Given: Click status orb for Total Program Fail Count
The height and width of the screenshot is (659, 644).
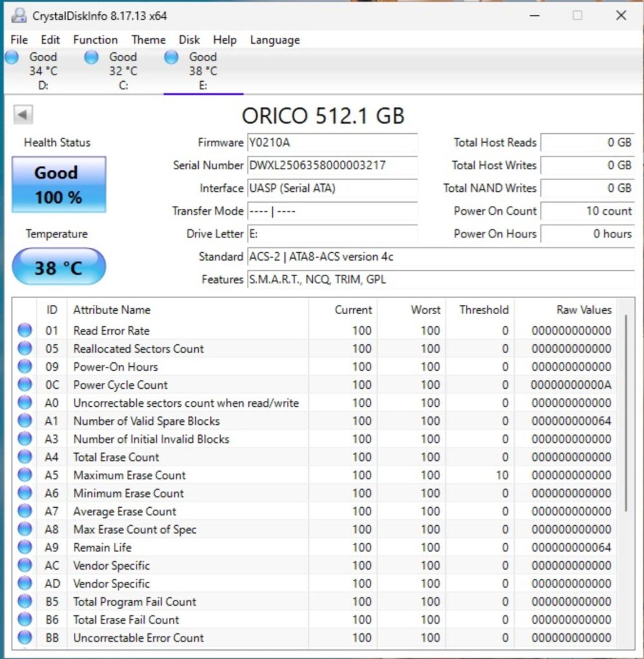Looking at the screenshot, I should click(x=25, y=602).
